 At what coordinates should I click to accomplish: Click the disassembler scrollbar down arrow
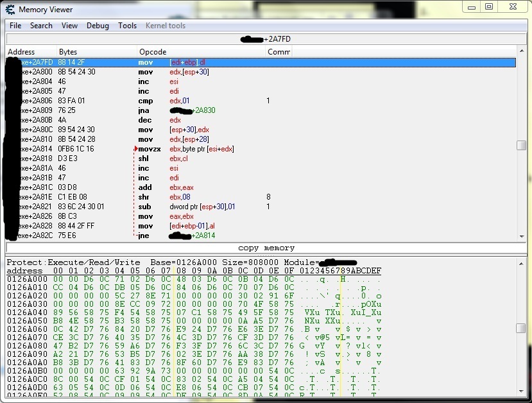coord(522,236)
